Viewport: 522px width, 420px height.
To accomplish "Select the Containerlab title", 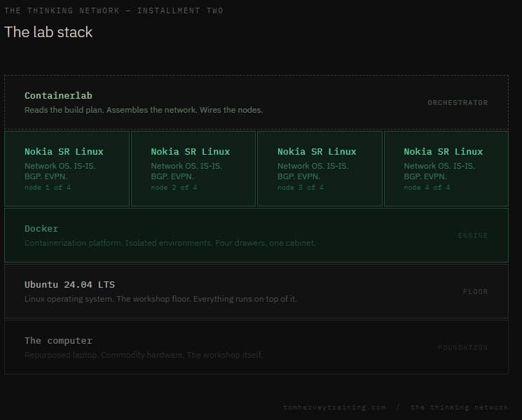I will pos(58,95).
